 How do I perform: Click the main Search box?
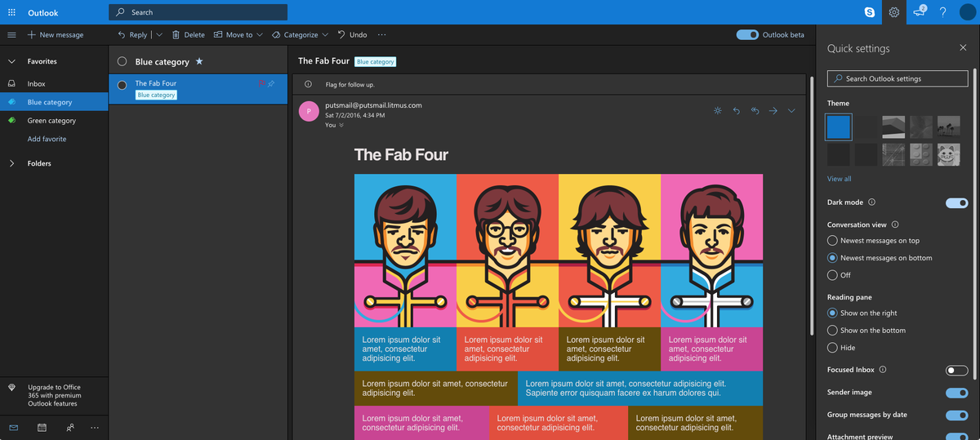pyautogui.click(x=198, y=12)
